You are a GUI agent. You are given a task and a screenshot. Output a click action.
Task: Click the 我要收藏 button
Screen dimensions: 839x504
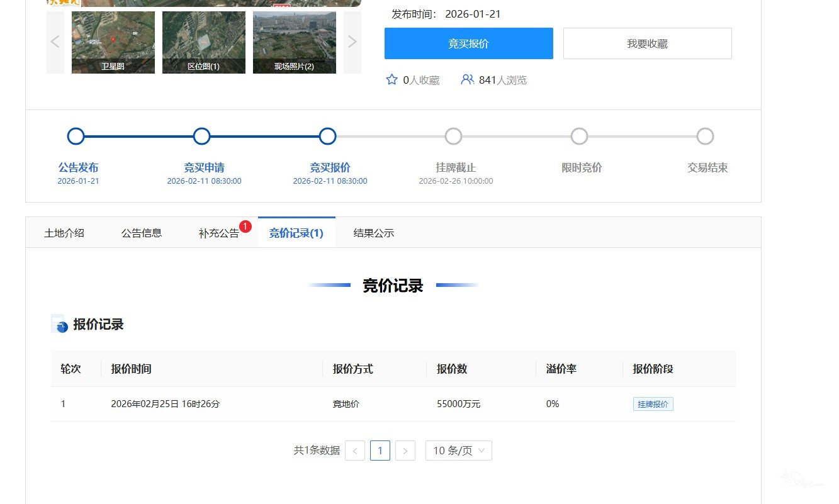coord(647,43)
